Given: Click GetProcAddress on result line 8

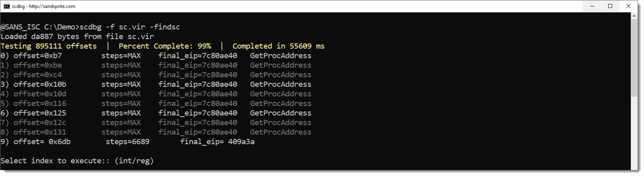Looking at the screenshot, I should point(281,132).
